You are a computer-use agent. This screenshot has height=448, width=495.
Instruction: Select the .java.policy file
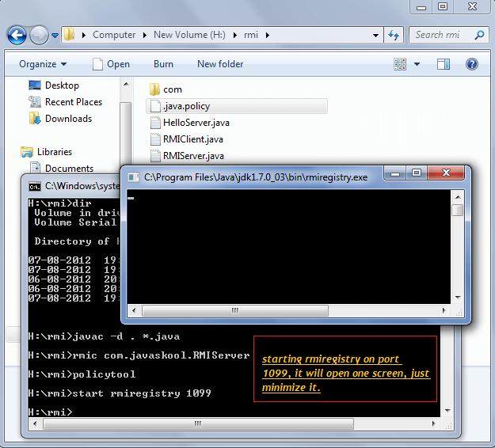click(x=186, y=106)
